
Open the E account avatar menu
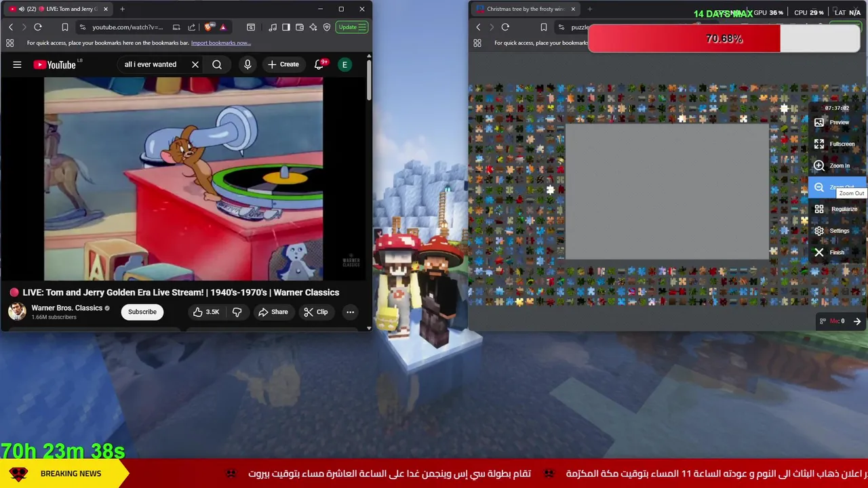(344, 64)
